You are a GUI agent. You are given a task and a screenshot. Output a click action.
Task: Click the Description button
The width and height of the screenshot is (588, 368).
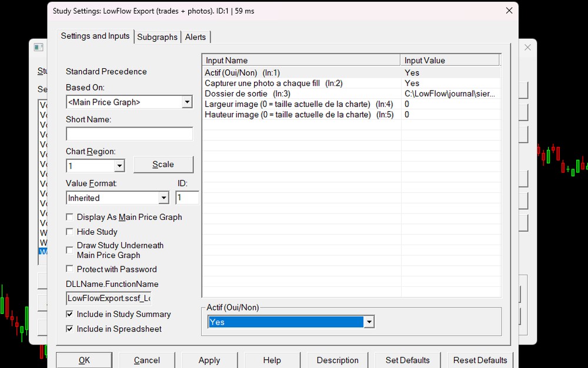pyautogui.click(x=338, y=360)
